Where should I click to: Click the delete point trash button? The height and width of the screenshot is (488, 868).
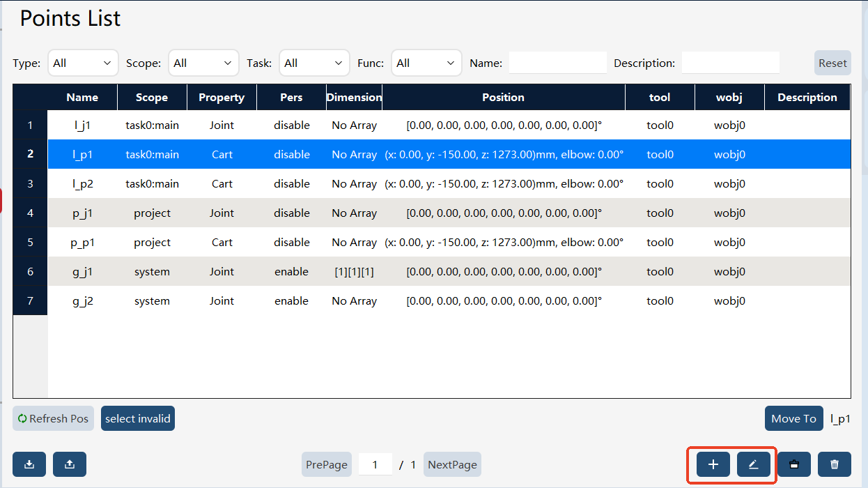pyautogui.click(x=835, y=464)
